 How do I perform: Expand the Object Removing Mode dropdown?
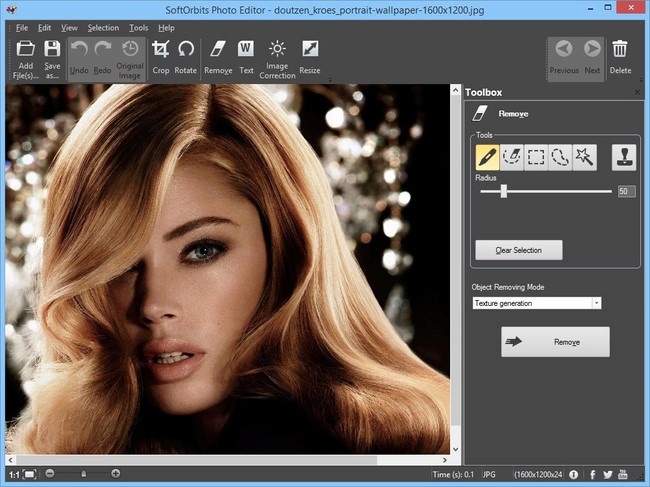[x=596, y=303]
